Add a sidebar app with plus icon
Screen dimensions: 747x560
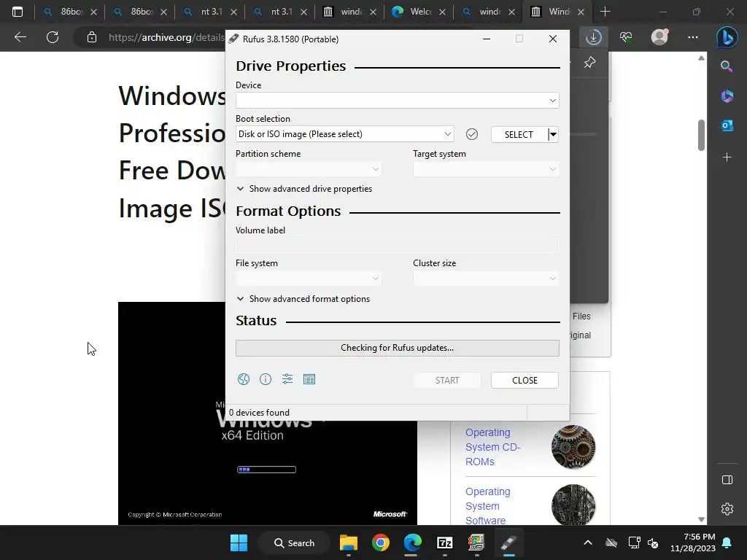pos(727,157)
